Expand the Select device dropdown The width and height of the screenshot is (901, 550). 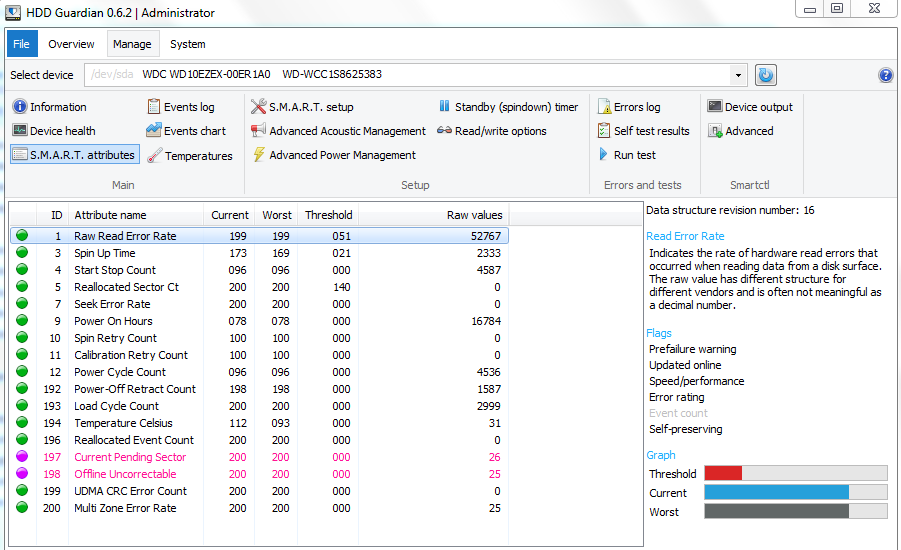[738, 75]
